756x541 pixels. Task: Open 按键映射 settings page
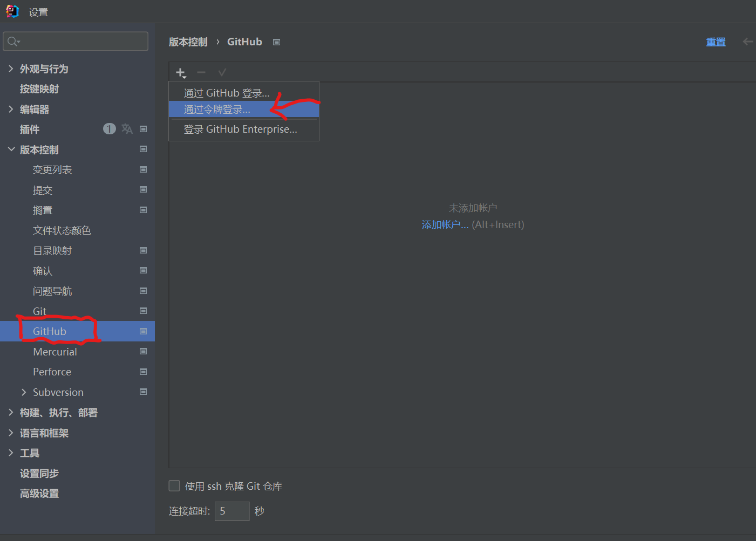pos(39,89)
